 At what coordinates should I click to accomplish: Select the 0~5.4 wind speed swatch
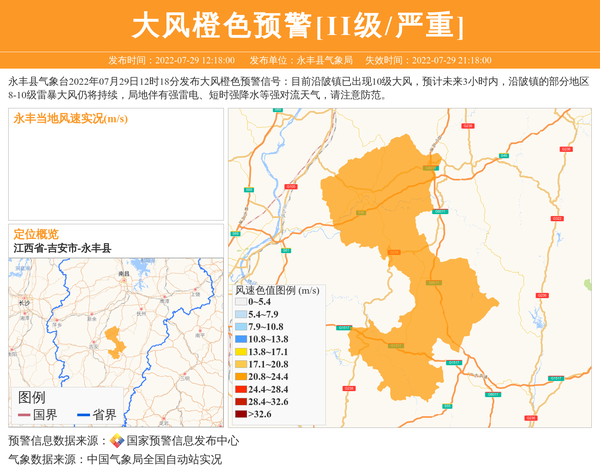pos(241,301)
